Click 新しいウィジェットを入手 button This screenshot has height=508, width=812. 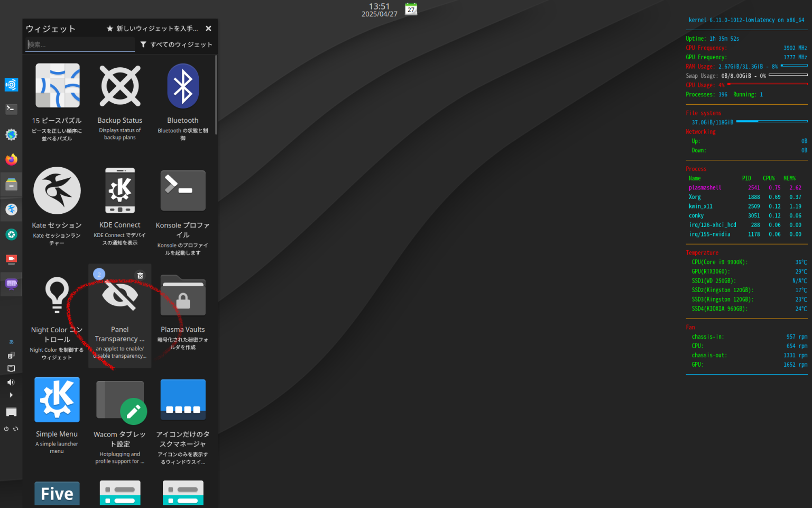153,29
